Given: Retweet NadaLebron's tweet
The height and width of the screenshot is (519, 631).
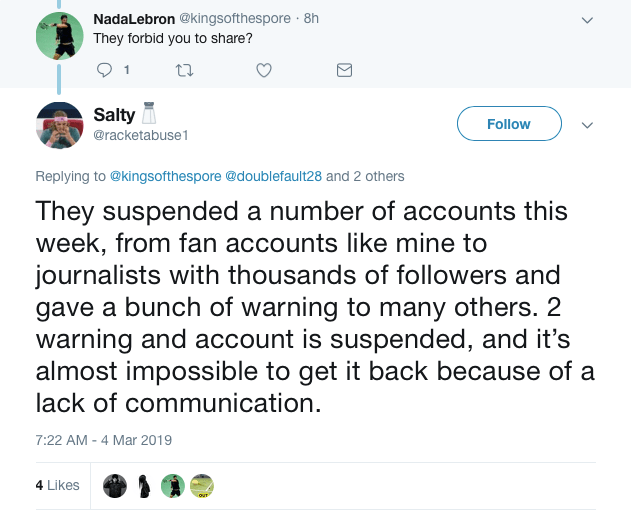Looking at the screenshot, I should (181, 70).
